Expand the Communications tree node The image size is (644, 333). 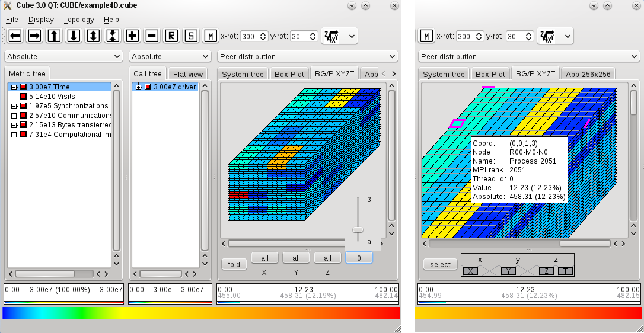coord(14,116)
